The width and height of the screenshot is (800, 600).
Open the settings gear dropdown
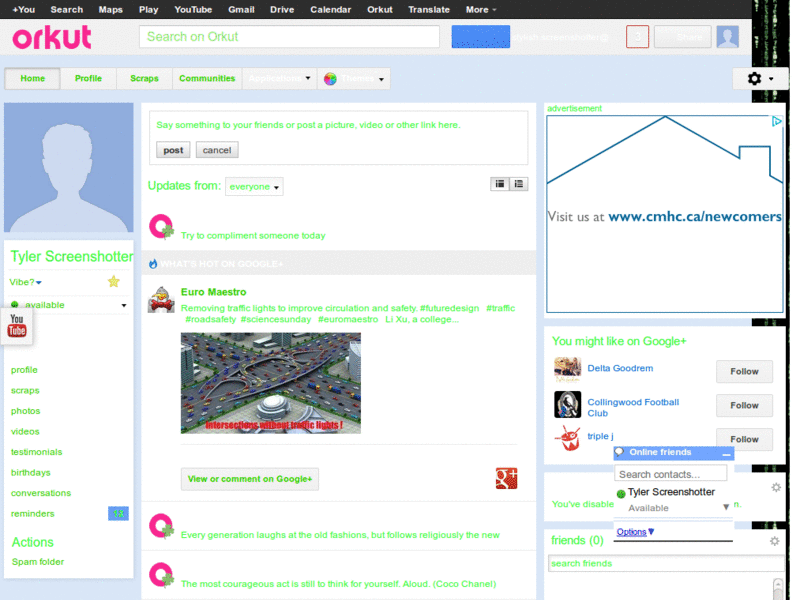[x=760, y=79]
